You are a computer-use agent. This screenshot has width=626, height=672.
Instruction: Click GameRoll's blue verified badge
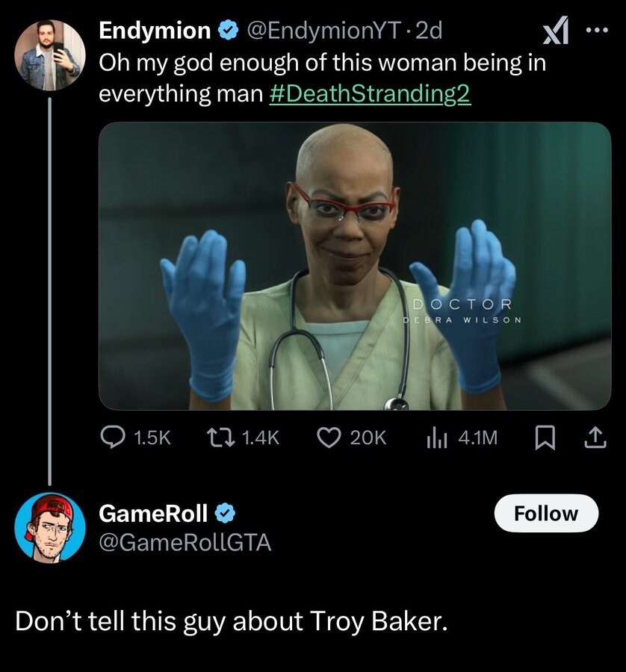tap(226, 514)
